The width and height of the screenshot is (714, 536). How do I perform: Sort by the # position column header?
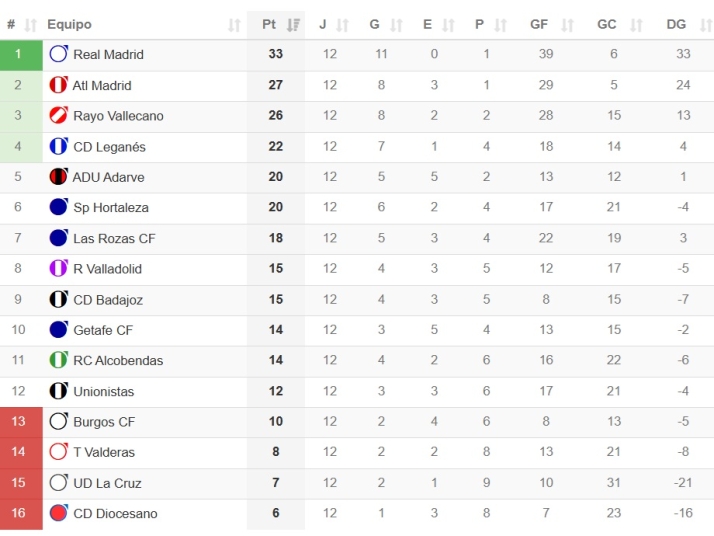point(20,24)
